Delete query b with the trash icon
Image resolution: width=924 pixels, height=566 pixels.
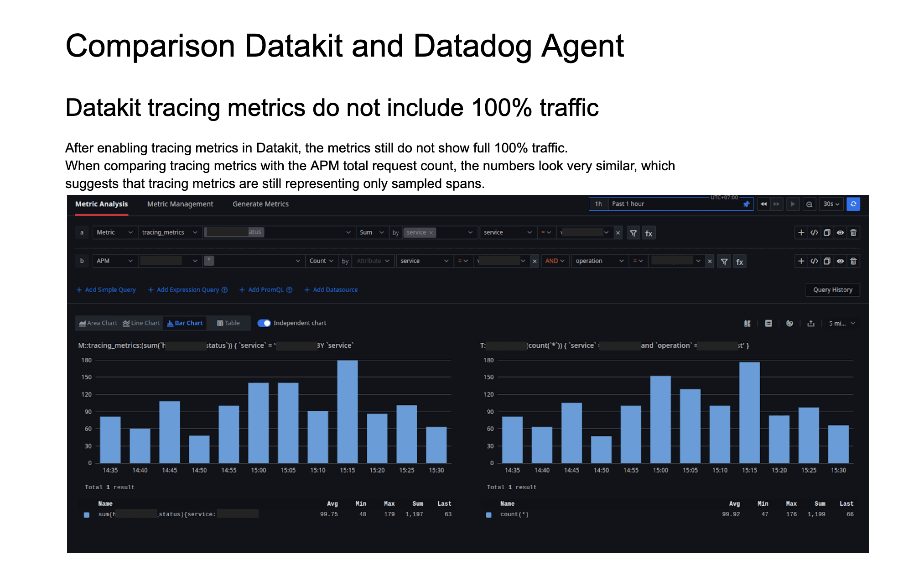853,261
